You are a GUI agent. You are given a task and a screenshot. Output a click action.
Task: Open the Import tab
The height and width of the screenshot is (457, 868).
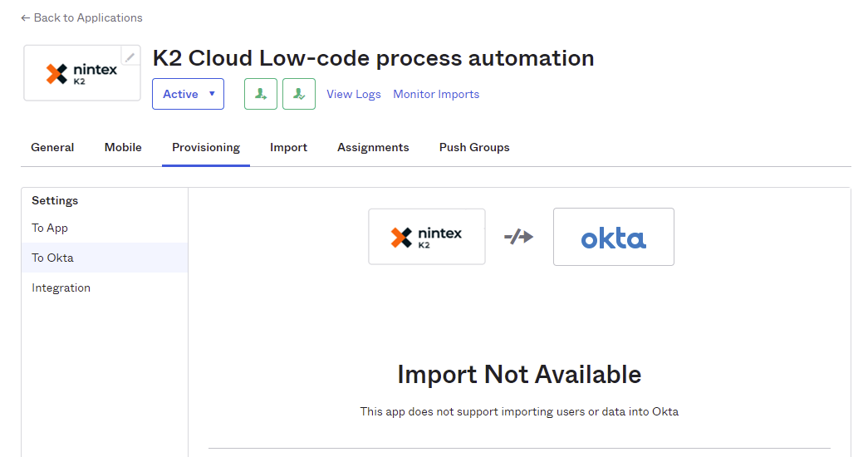click(288, 147)
